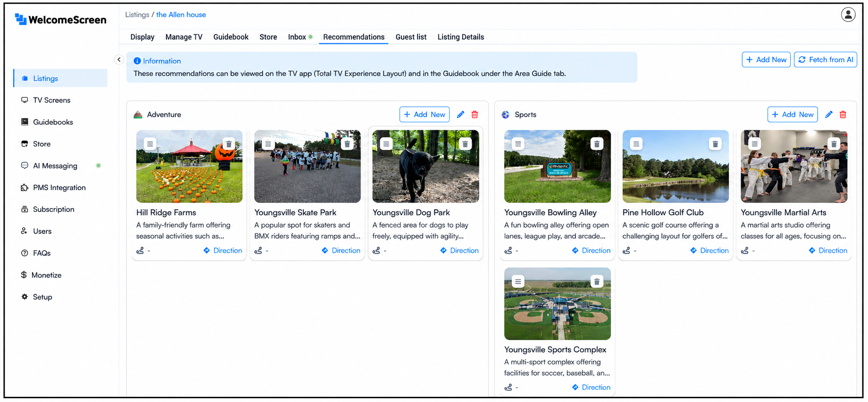Open Listings in the sidebar
The height and width of the screenshot is (402, 868).
61,78
